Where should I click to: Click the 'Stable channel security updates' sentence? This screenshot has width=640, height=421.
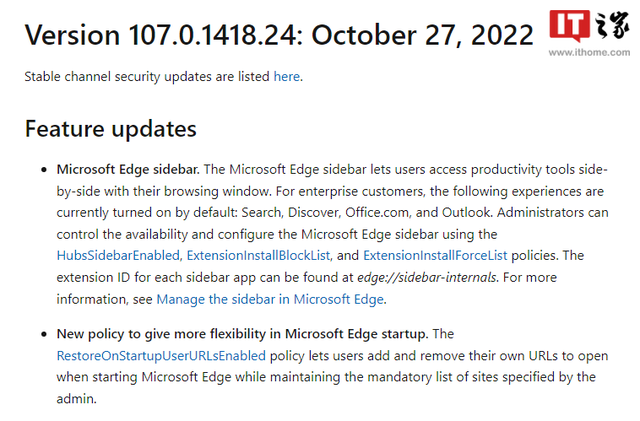point(164,76)
